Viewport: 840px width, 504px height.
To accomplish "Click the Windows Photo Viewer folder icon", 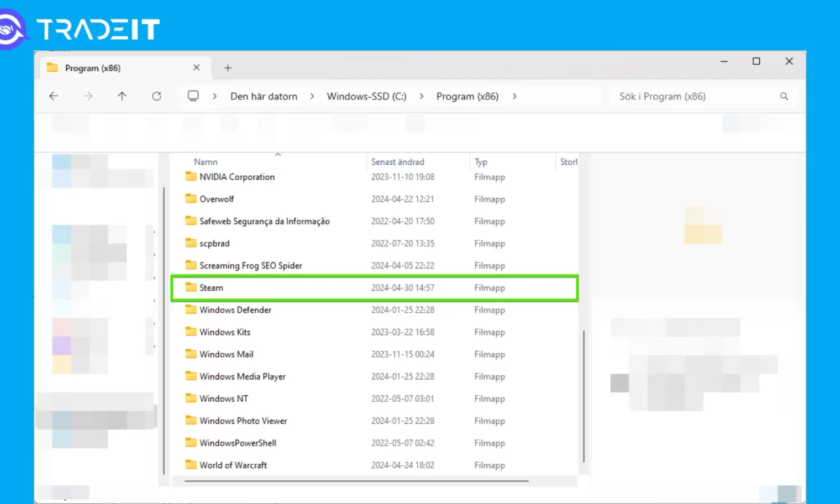I will (191, 420).
